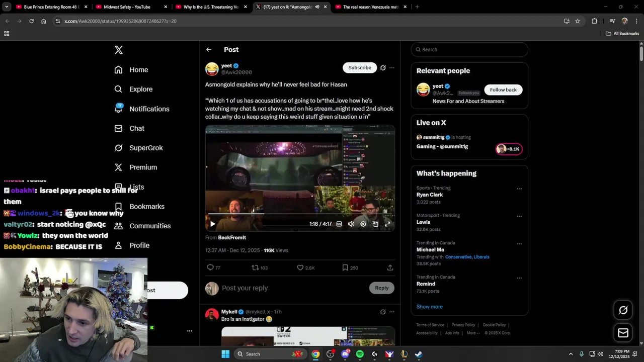Image resolution: width=644 pixels, height=362 pixels.
Task: Expand video to fullscreen
Action: click(x=387, y=224)
